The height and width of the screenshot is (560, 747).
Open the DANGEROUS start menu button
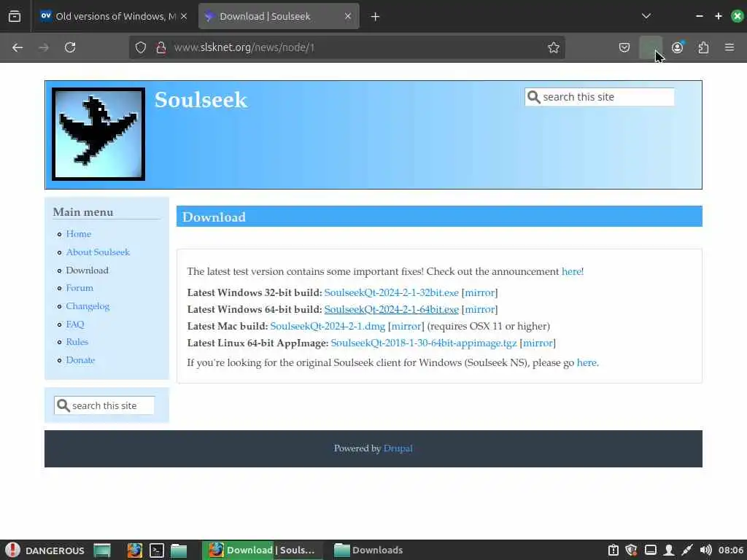[44, 551]
